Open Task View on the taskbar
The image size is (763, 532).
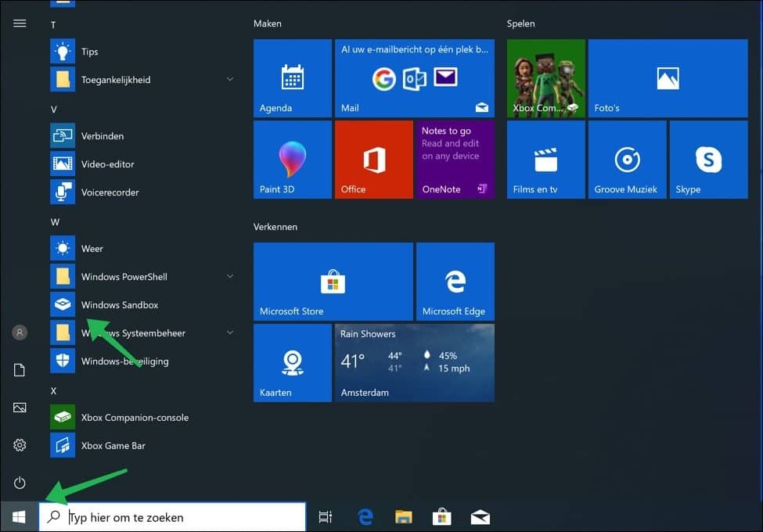coord(325,517)
